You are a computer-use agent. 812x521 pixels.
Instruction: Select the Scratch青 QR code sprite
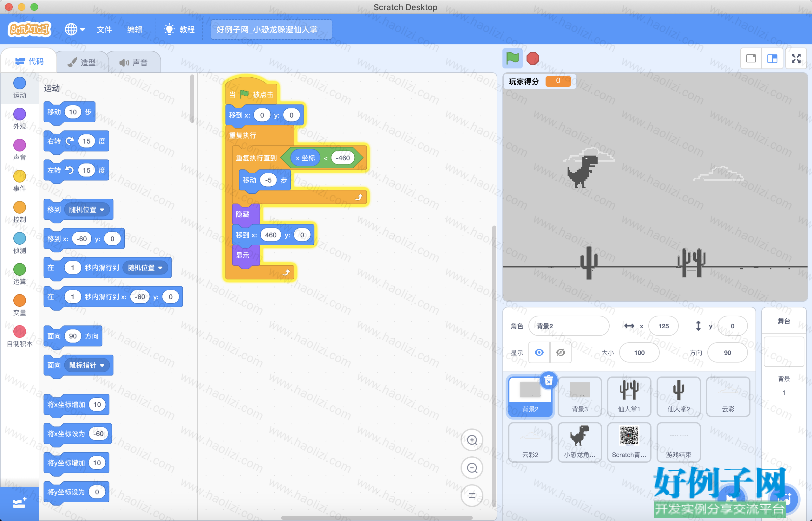coord(629,442)
